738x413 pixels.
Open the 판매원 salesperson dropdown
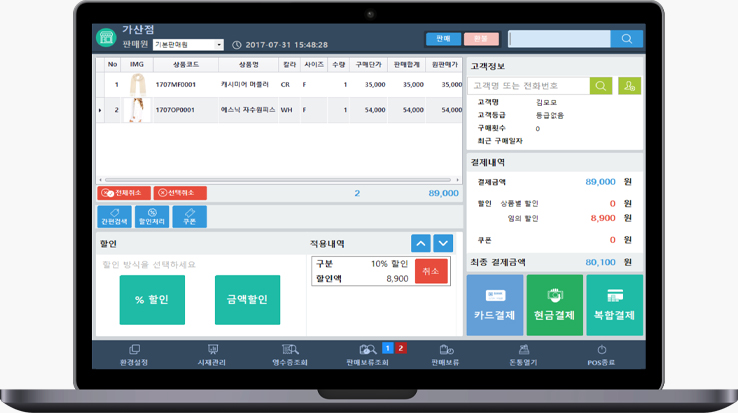coord(188,45)
